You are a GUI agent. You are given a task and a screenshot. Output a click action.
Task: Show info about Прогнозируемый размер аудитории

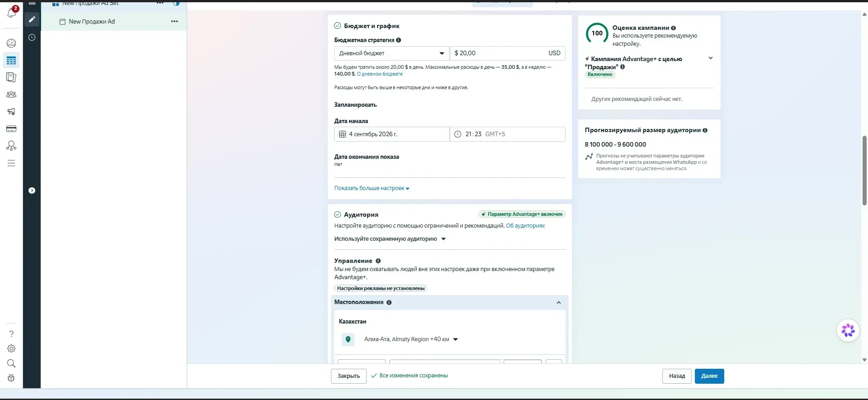coord(705,130)
